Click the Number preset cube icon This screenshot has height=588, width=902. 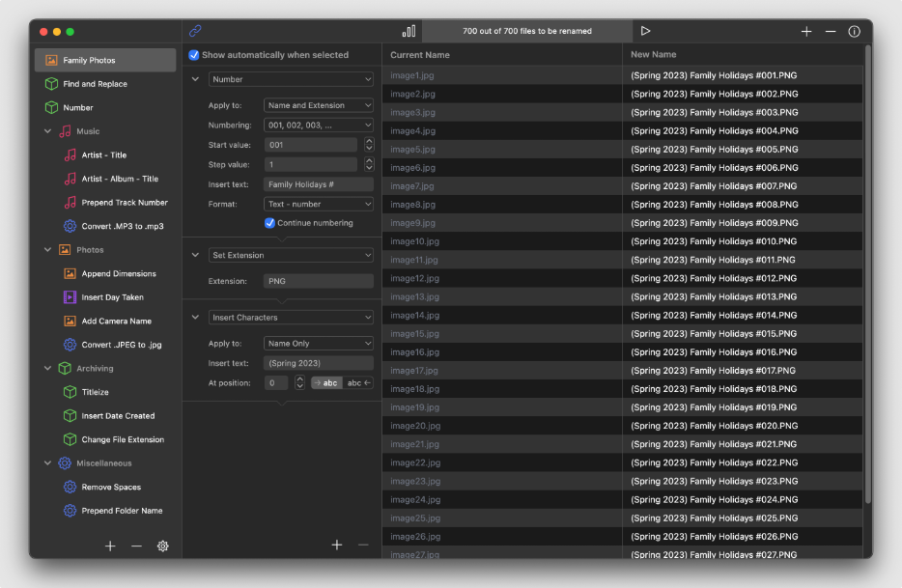click(52, 107)
